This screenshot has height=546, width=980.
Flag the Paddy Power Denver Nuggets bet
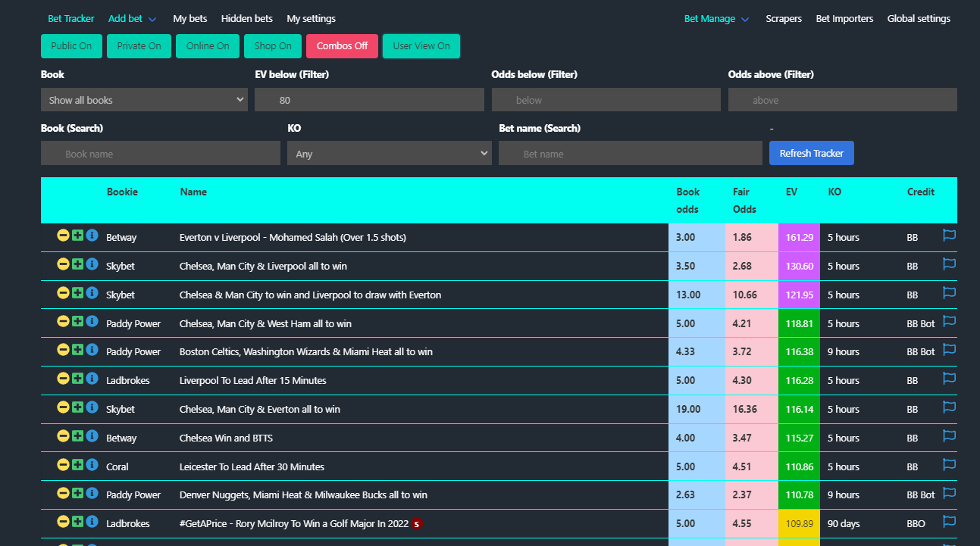(949, 493)
